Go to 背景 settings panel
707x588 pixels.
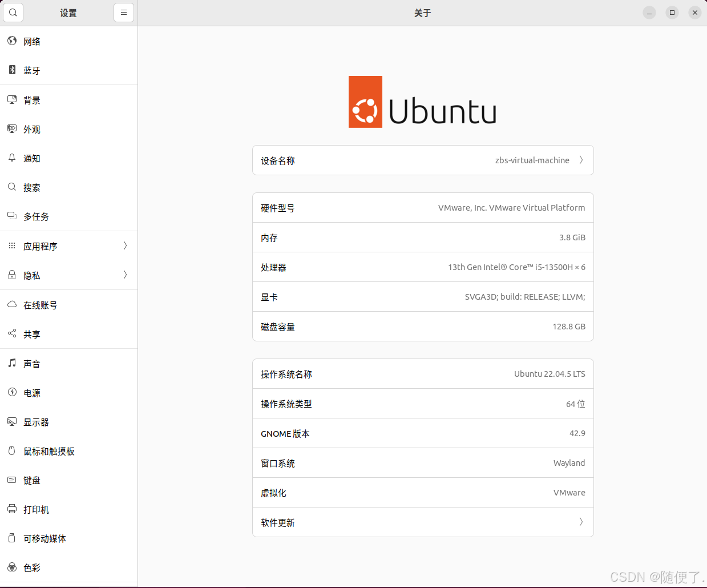(68, 100)
